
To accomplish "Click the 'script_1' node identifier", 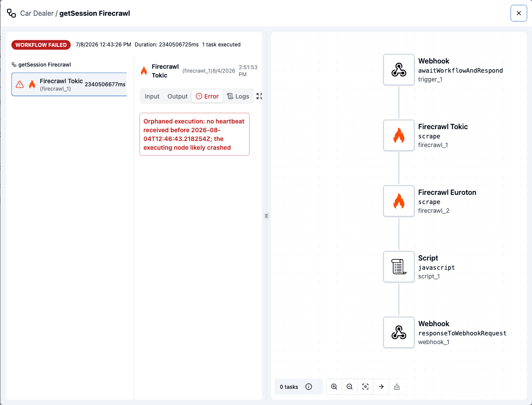I will tap(429, 276).
